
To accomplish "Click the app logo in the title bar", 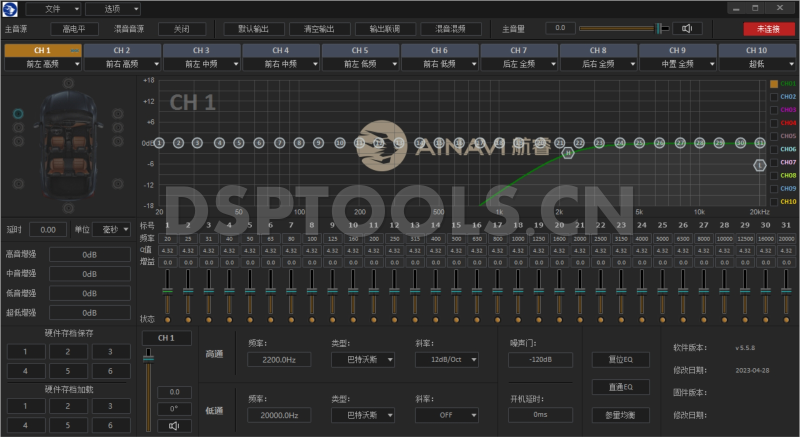I will pyautogui.click(x=10, y=8).
